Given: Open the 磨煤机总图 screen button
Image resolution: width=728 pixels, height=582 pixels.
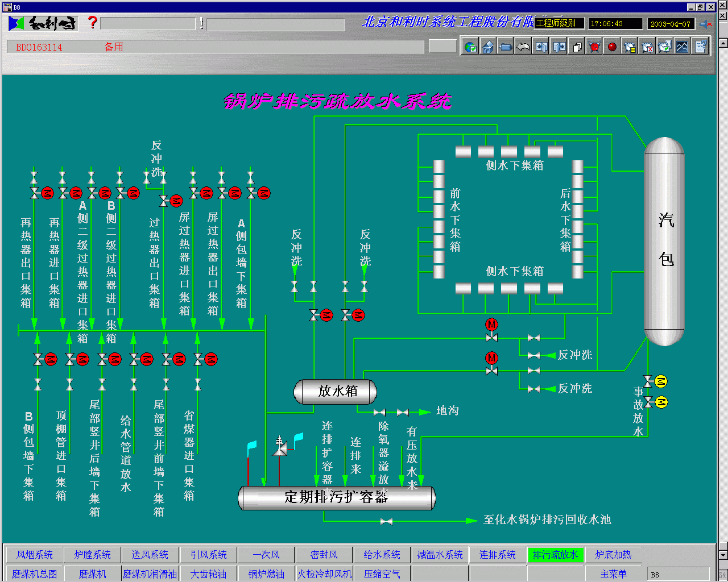Looking at the screenshot, I should coord(35,574).
